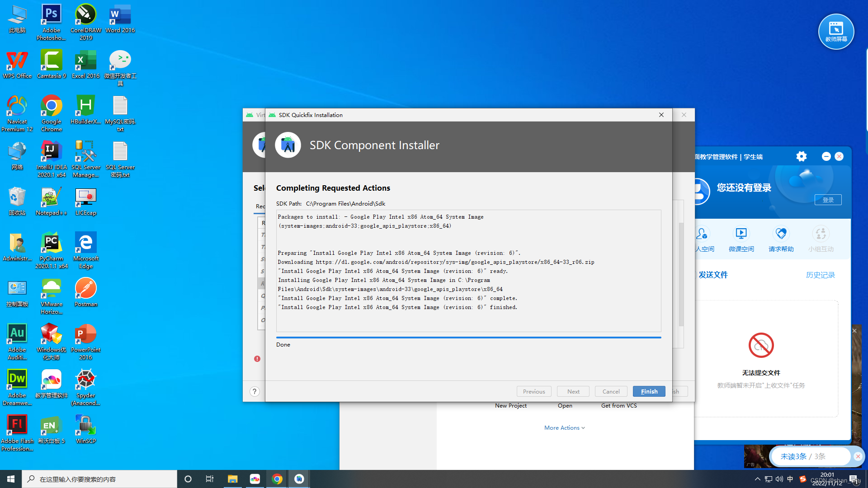
Task: Open settings gear in teaching software panel
Action: click(x=801, y=156)
